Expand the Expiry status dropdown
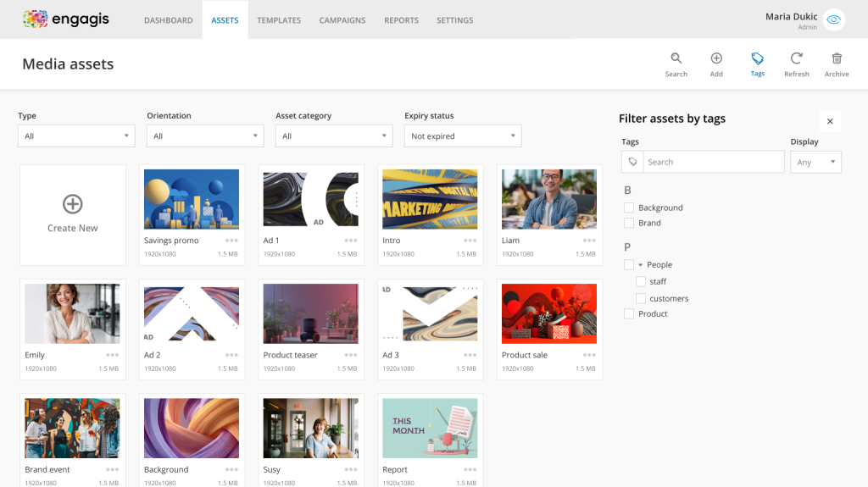Screen dimensions: 868x487 pos(463,136)
